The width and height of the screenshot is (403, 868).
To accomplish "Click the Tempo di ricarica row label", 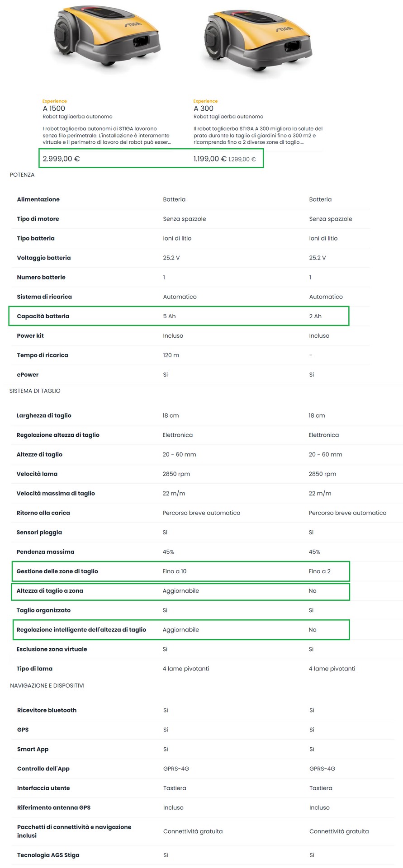I will (43, 355).
